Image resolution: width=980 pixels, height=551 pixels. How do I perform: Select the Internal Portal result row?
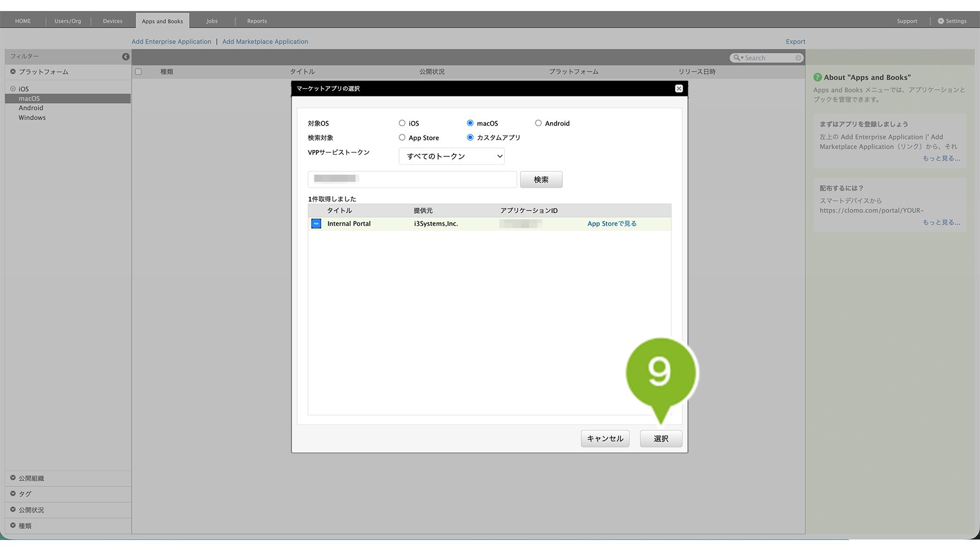tap(489, 224)
